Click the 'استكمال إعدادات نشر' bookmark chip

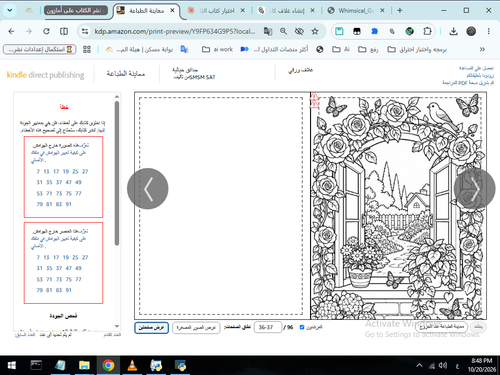point(40,49)
